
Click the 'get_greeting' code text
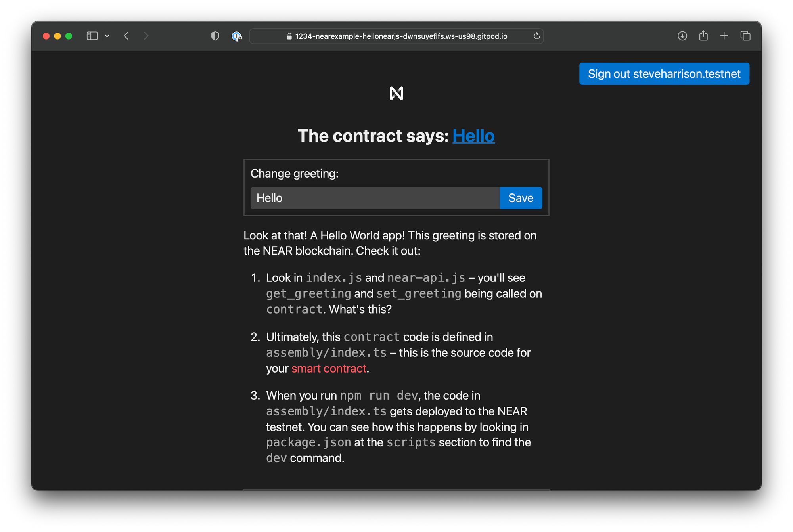tap(308, 294)
